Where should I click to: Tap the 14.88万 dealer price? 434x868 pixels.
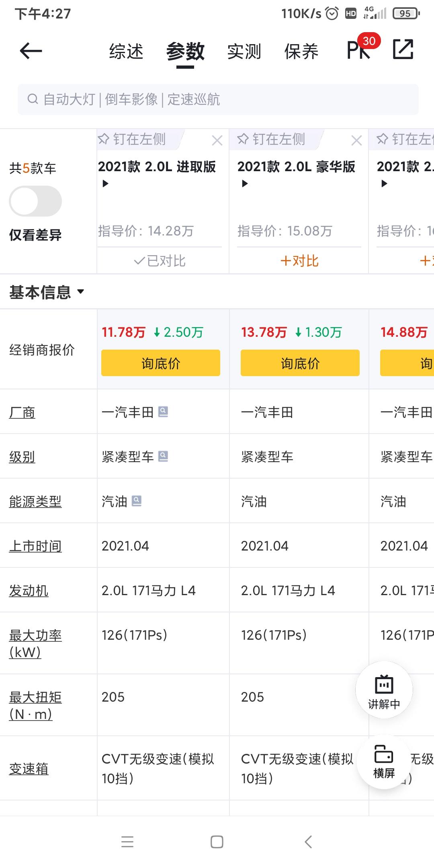404,332
